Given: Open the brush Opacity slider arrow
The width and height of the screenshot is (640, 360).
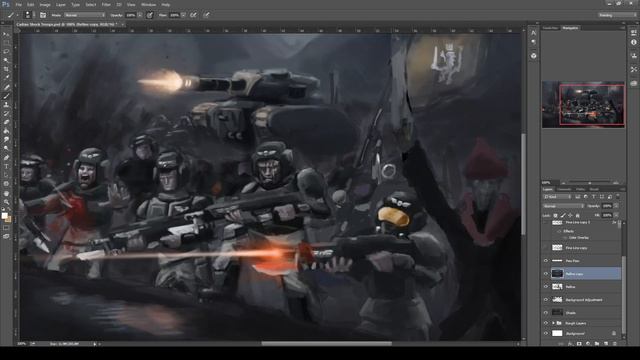Looking at the screenshot, I should (x=140, y=15).
